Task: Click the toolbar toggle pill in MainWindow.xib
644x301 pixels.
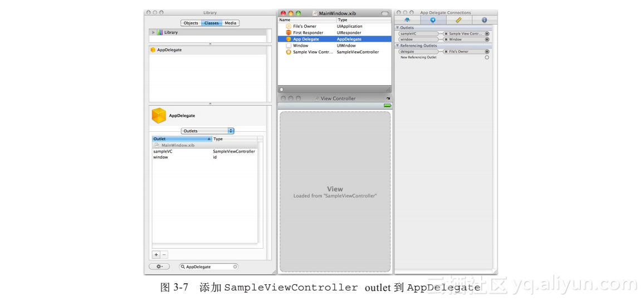Action: click(x=384, y=13)
